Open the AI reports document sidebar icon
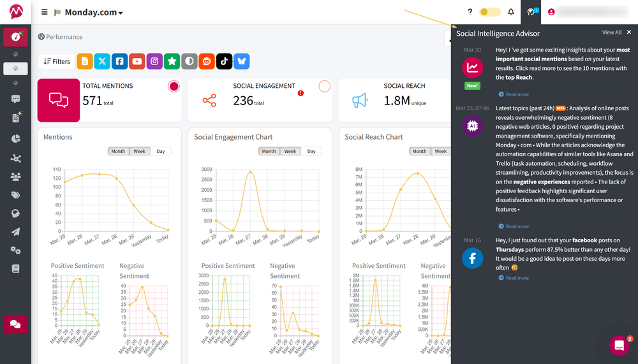 point(16,117)
